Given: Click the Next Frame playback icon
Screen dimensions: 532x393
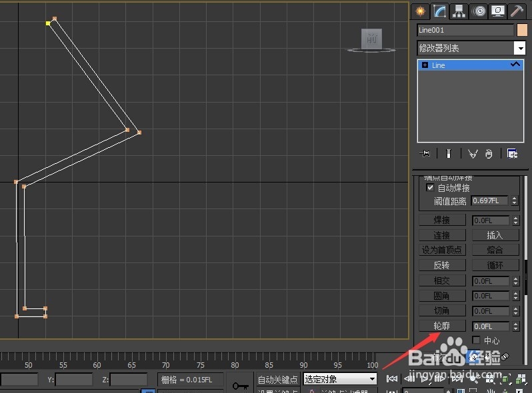Looking at the screenshot, I should tap(440, 378).
